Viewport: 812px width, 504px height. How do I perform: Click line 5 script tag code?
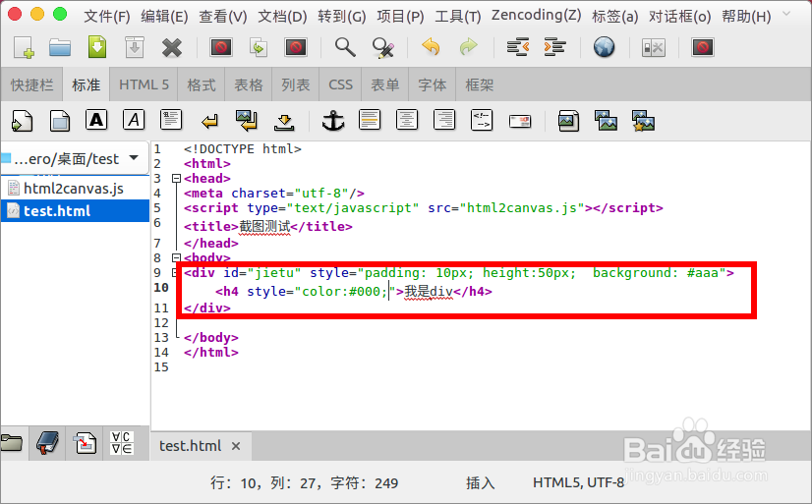click(423, 208)
